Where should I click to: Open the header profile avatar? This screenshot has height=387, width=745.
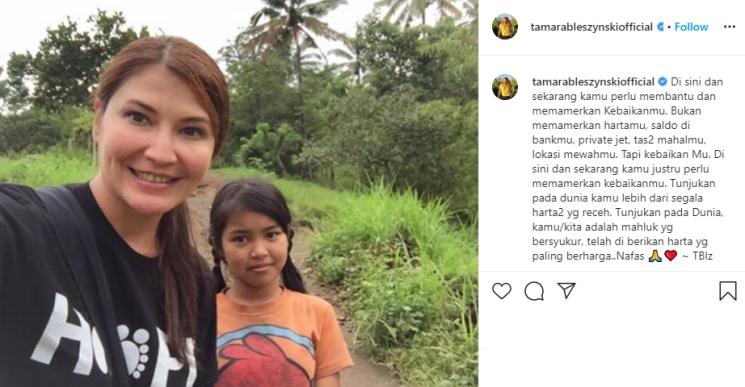[x=505, y=27]
